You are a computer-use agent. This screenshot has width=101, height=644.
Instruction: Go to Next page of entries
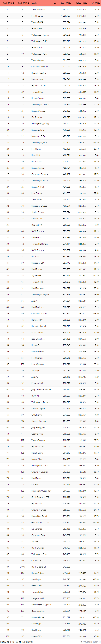pyautogui.click(x=96, y=642)
